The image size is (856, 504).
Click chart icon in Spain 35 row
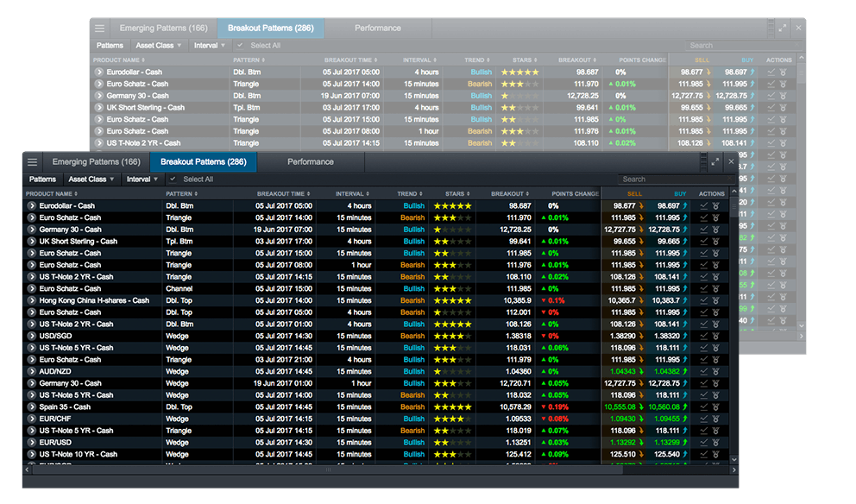point(704,406)
